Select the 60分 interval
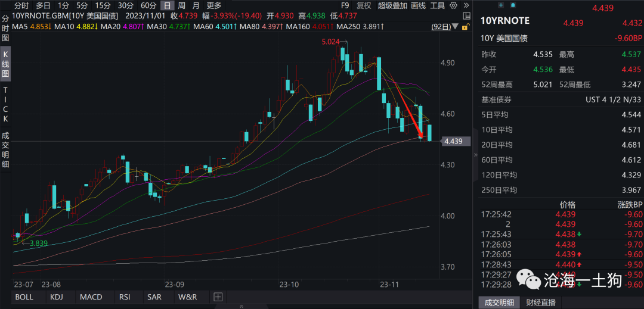This screenshot has width=644, height=309. point(148,6)
